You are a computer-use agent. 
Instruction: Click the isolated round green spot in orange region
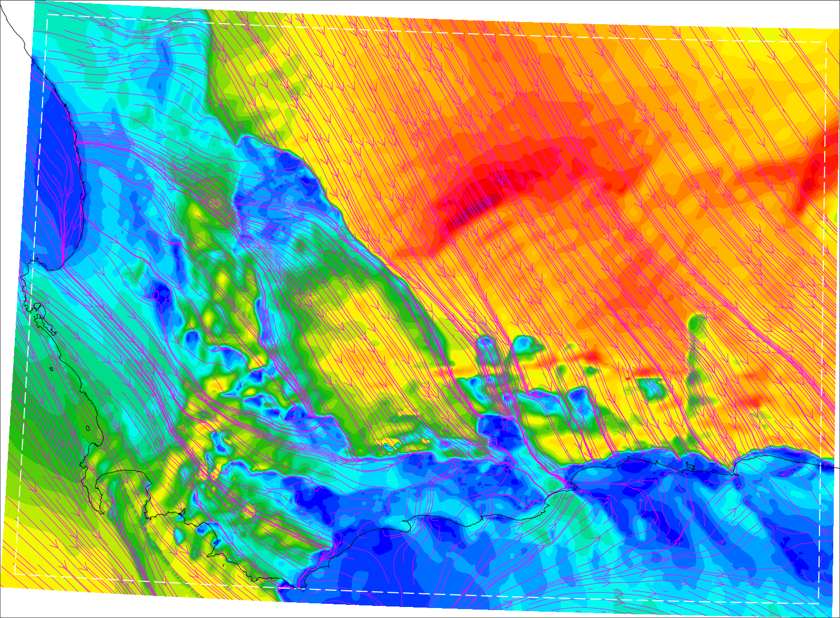[x=697, y=323]
